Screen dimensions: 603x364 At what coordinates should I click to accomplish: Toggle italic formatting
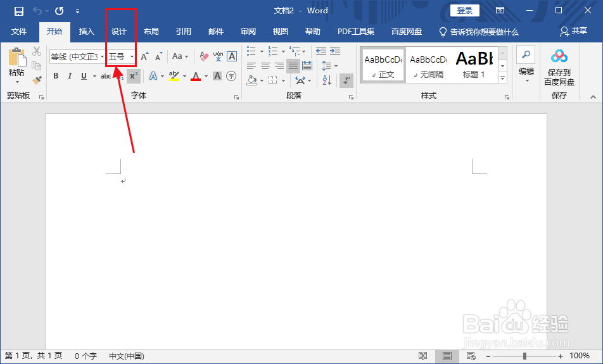point(70,76)
